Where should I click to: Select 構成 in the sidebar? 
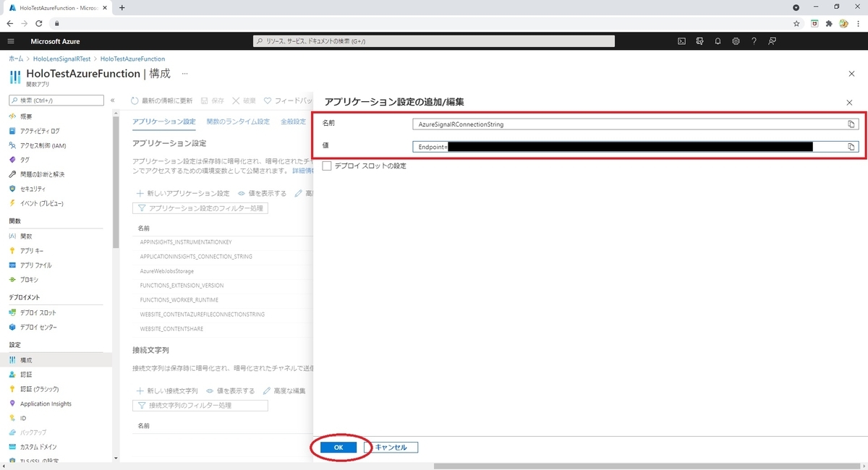click(x=26, y=360)
